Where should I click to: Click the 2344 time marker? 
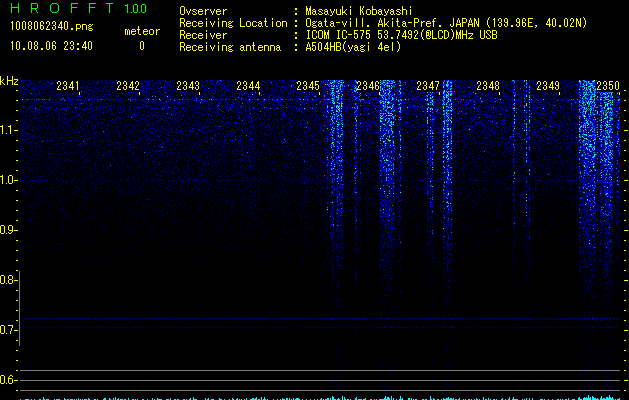coord(248,86)
